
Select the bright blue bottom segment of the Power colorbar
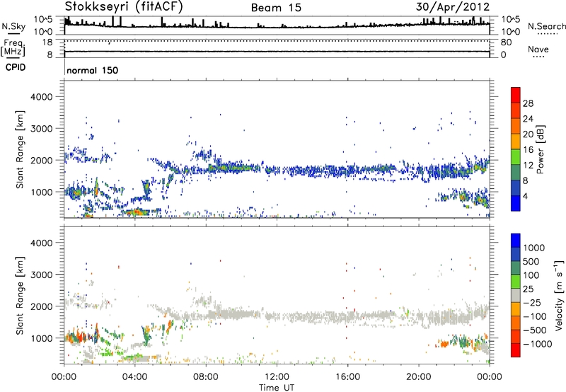point(516,204)
